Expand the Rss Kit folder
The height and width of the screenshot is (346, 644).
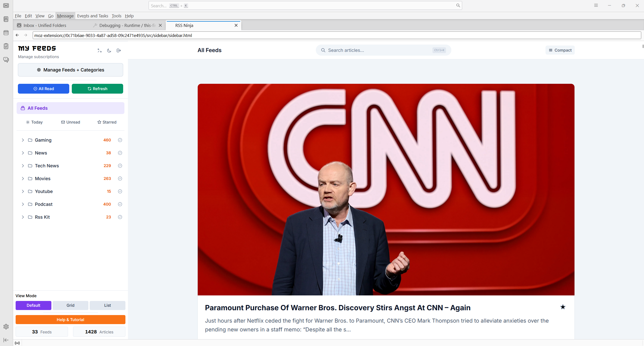click(23, 217)
